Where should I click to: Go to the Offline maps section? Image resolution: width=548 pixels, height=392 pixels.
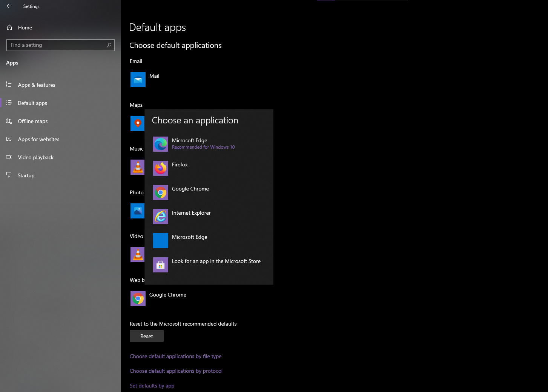tap(32, 121)
